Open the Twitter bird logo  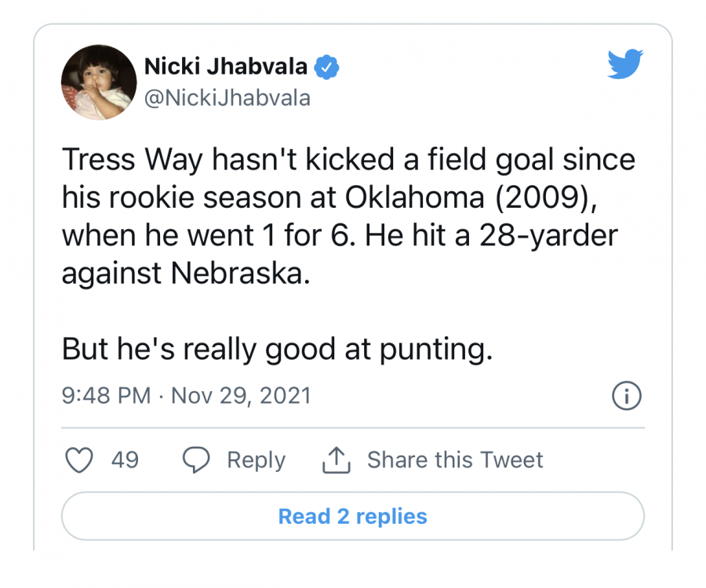(x=625, y=65)
